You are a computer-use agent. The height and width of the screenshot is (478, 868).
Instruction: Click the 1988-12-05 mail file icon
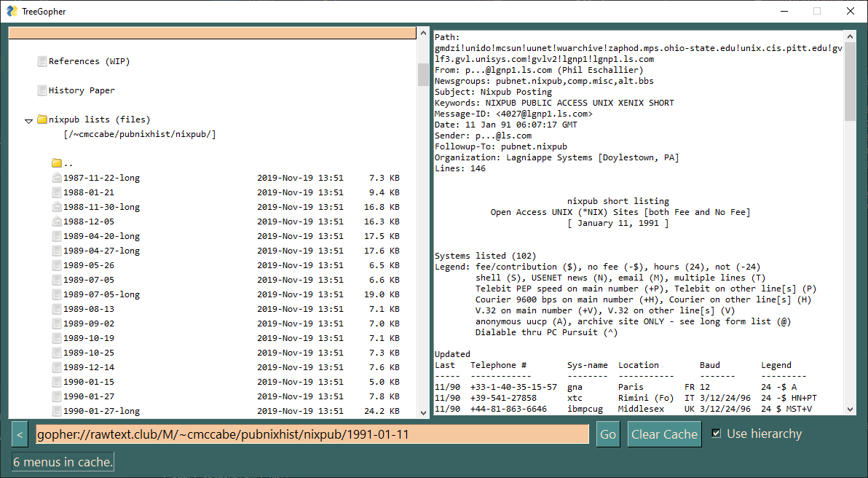pos(57,222)
